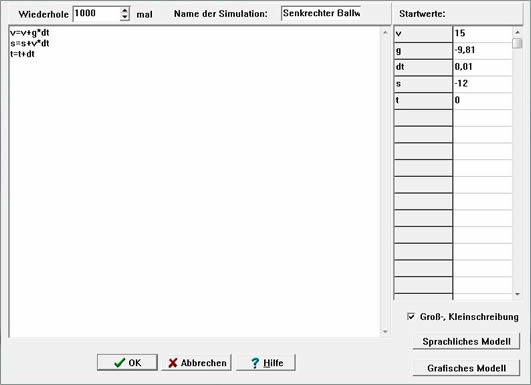
Task: Open the Sprachliches Modell view
Action: 466,341
